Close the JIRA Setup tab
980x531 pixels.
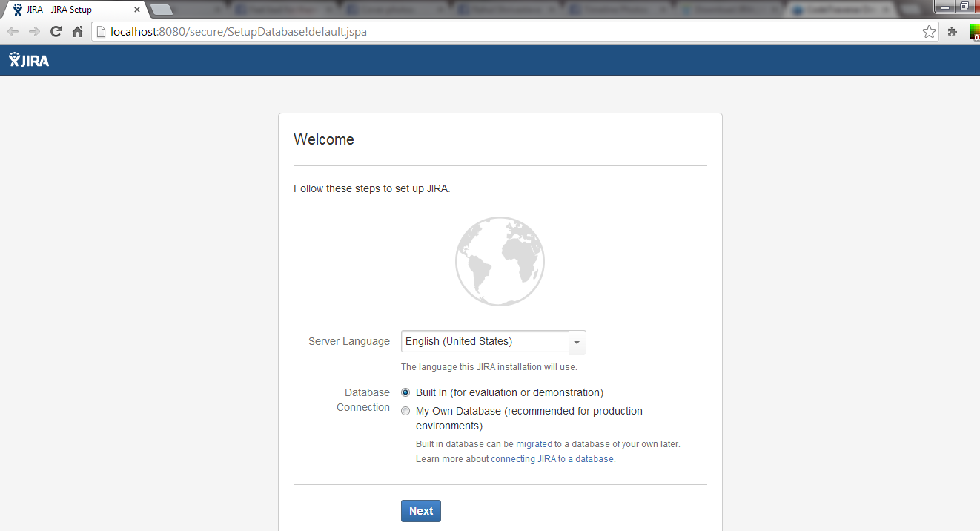pos(137,10)
